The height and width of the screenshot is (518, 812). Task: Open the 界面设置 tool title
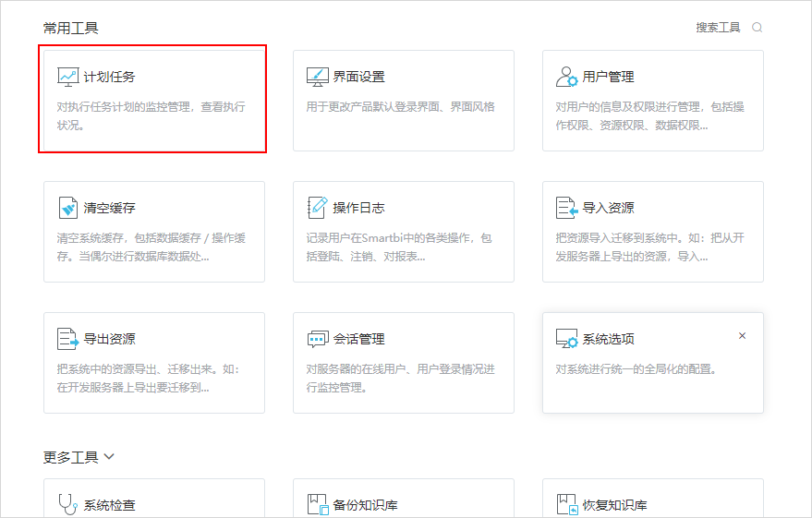coord(358,78)
